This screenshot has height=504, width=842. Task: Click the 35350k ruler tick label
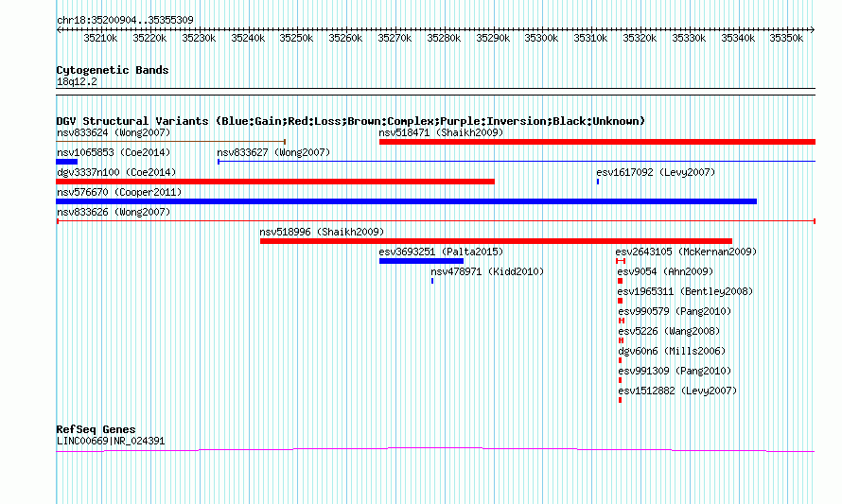point(786,38)
